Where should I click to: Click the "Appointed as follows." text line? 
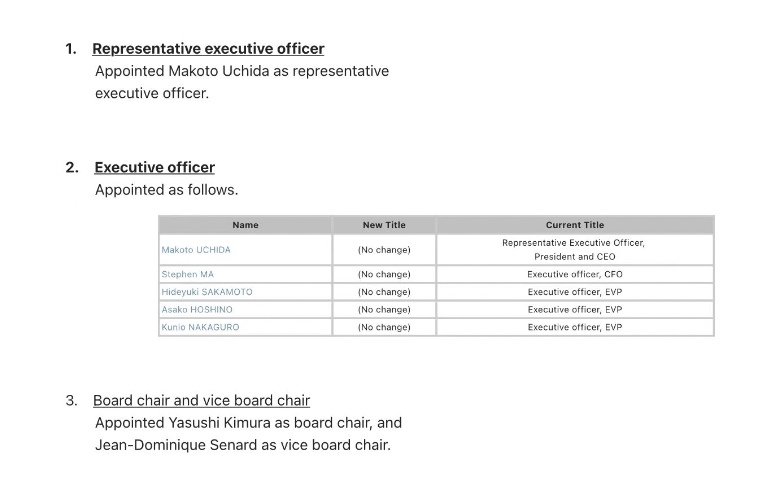coord(166,190)
